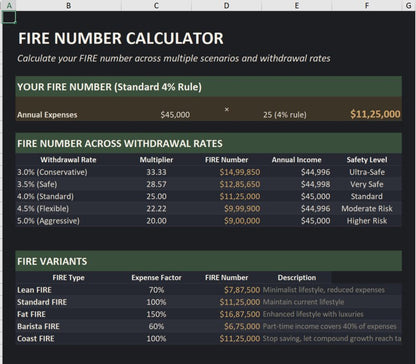The height and width of the screenshot is (364, 416).
Task: Click the 3.0% (Conservative) row label
Action: click(x=52, y=172)
